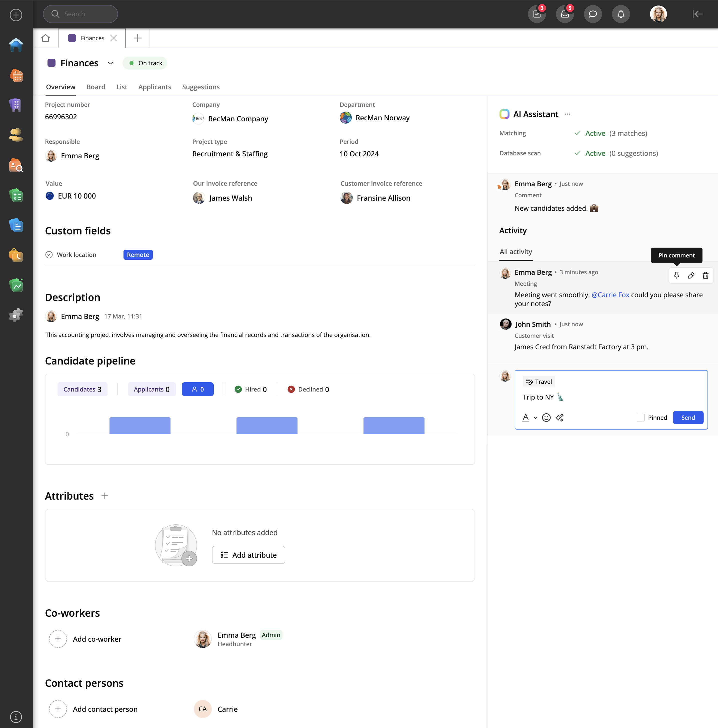The height and width of the screenshot is (728, 718).
Task: Click the Candidates 3 pipeline chip
Action: [82, 389]
